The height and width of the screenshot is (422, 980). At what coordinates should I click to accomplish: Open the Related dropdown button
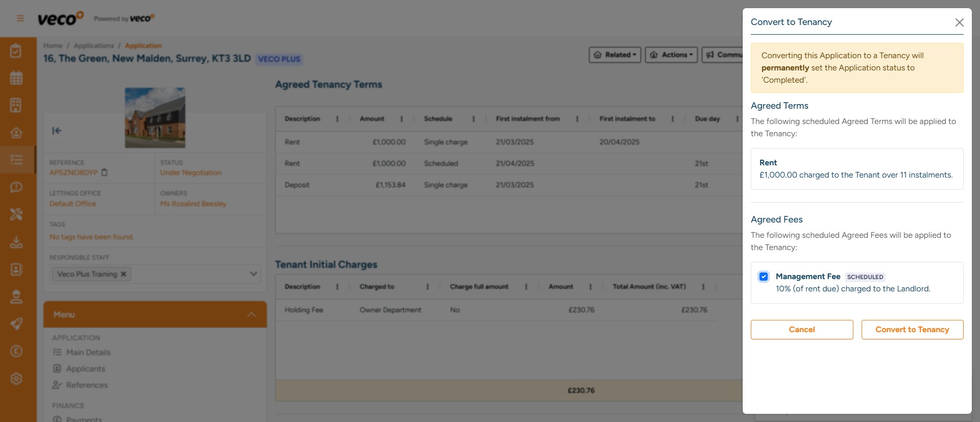(x=615, y=55)
